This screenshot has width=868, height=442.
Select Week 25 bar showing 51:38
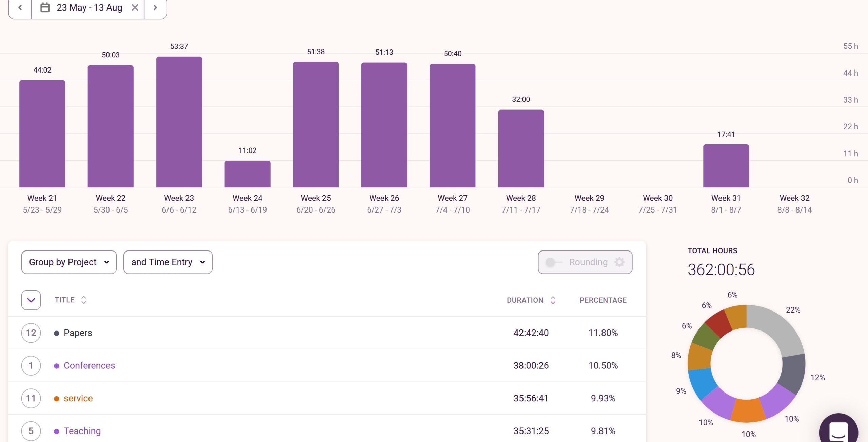pos(316,125)
